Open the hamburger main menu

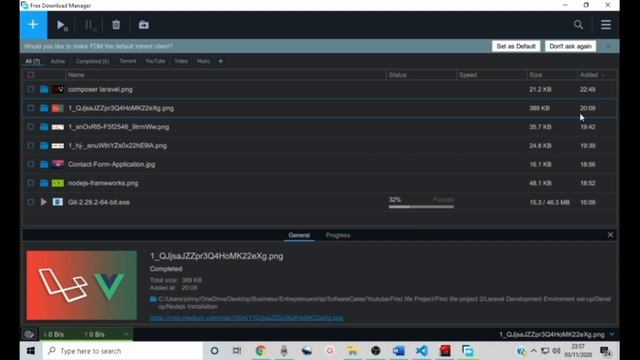click(606, 25)
